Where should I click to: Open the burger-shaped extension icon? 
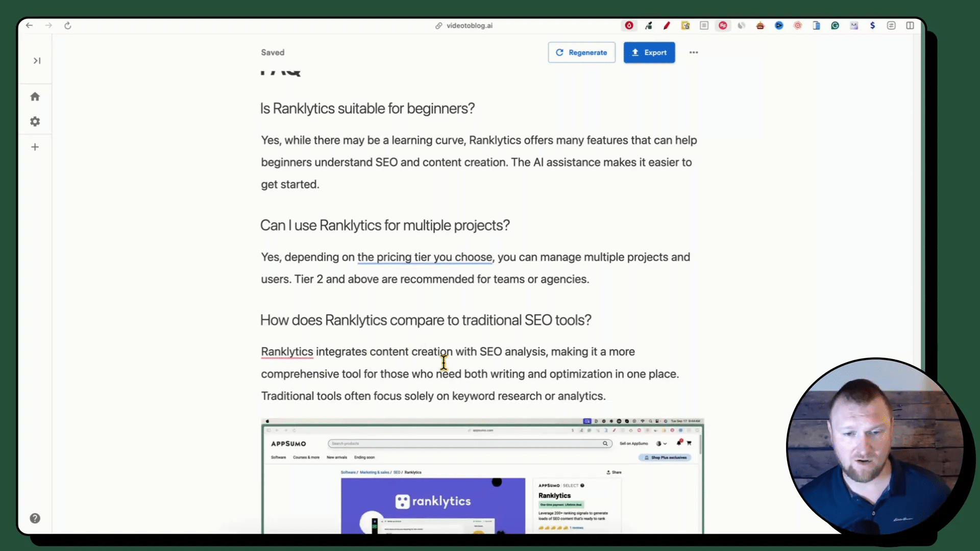coord(760,26)
